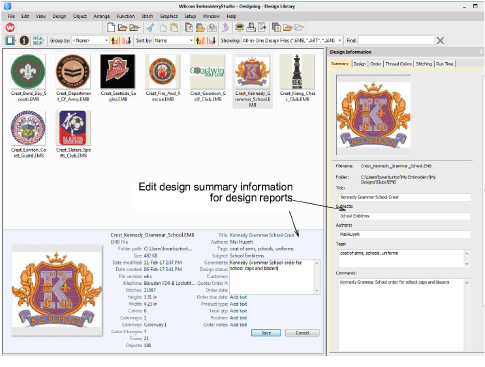485x367 pixels.
Task: Open the Stitch menu
Action: (147, 16)
